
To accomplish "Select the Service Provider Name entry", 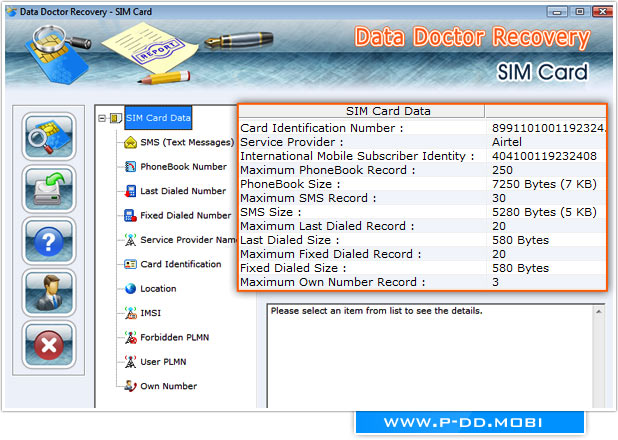I will pyautogui.click(x=188, y=240).
